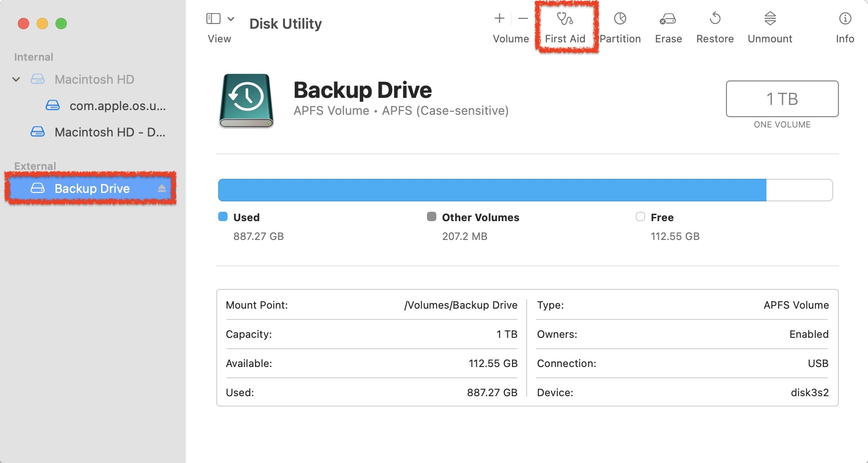The image size is (868, 463).
Task: Eject the Backup Drive from sidebar
Action: [163, 189]
